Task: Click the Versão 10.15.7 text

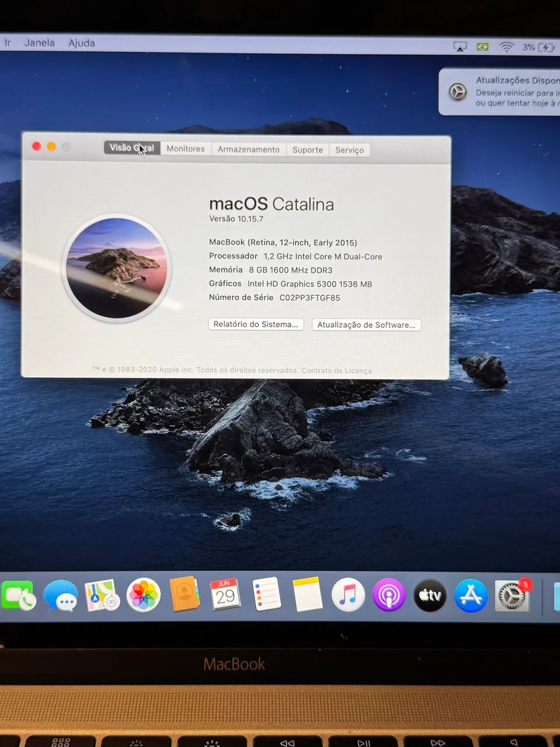Action: click(x=236, y=219)
